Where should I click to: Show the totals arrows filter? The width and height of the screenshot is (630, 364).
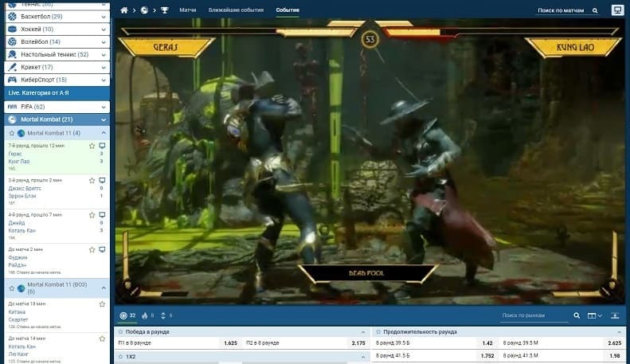(166, 315)
